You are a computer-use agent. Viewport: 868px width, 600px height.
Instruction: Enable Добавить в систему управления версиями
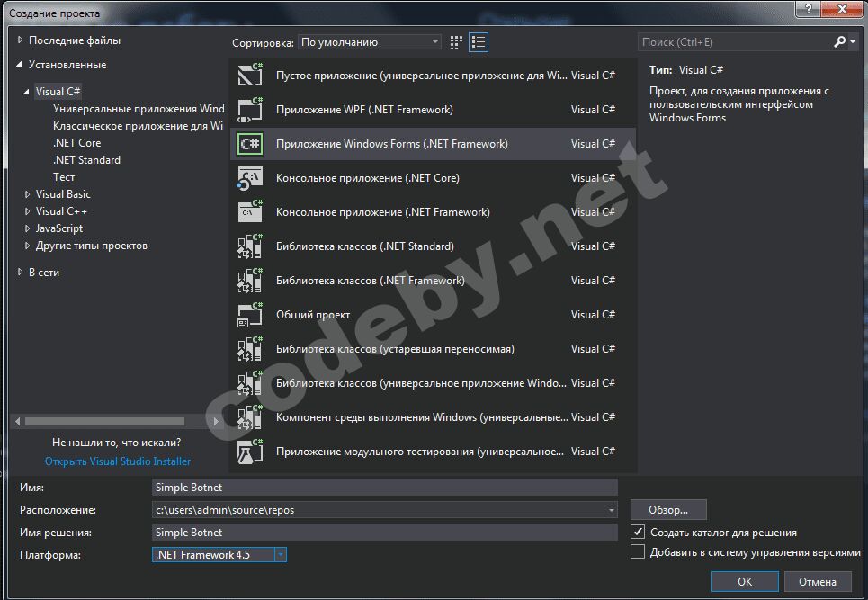point(638,551)
